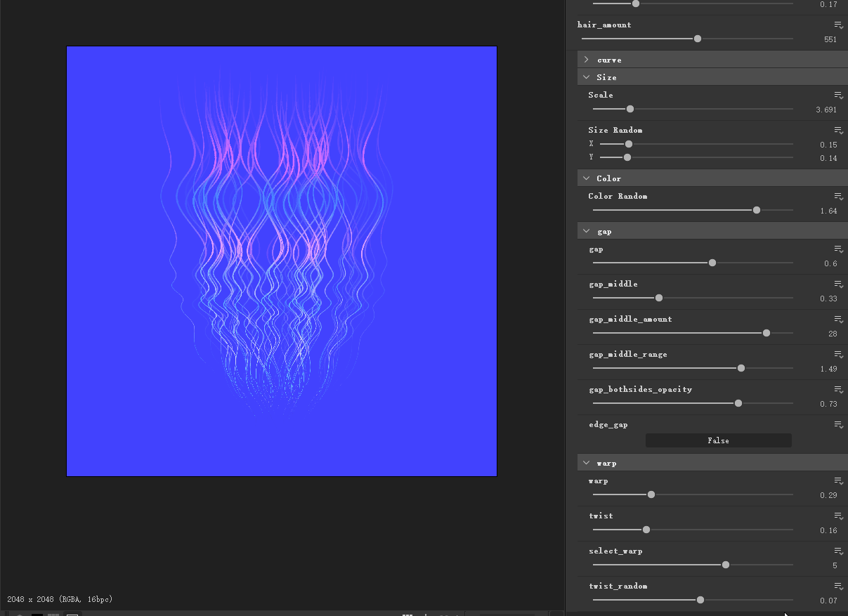The height and width of the screenshot is (616, 848).
Task: Click the gap_middle_range value field 1.49
Action: 828,369
